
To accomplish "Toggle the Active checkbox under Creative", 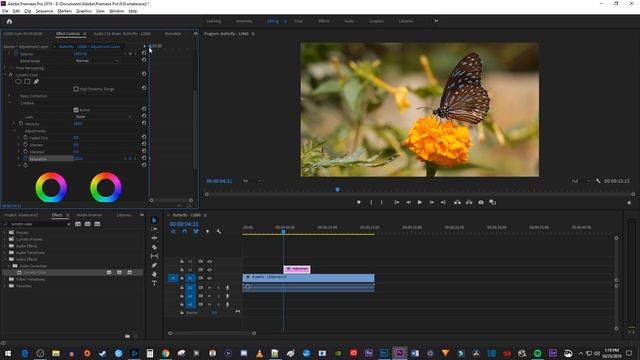I will coord(76,110).
